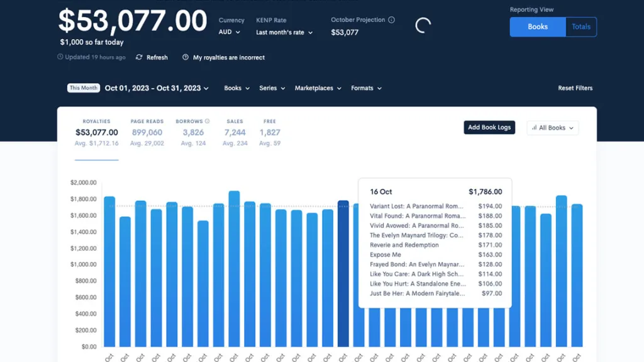The height and width of the screenshot is (362, 644).
Task: Expand the KENP Rate Last month's rate dropdown
Action: (284, 32)
